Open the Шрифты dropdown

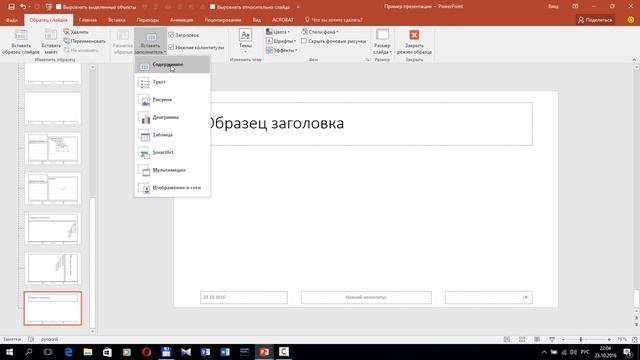[281, 41]
